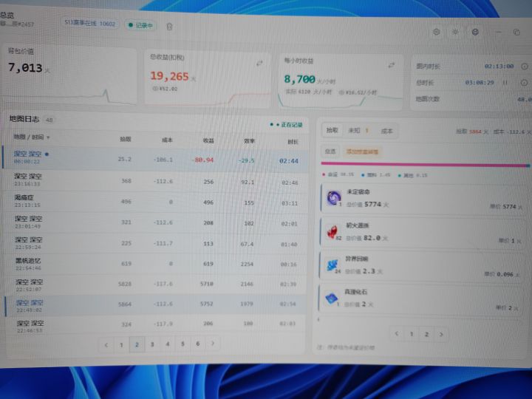Sort map log by 效率 column
Image resolution: width=532 pixels, height=399 pixels.
point(249,141)
